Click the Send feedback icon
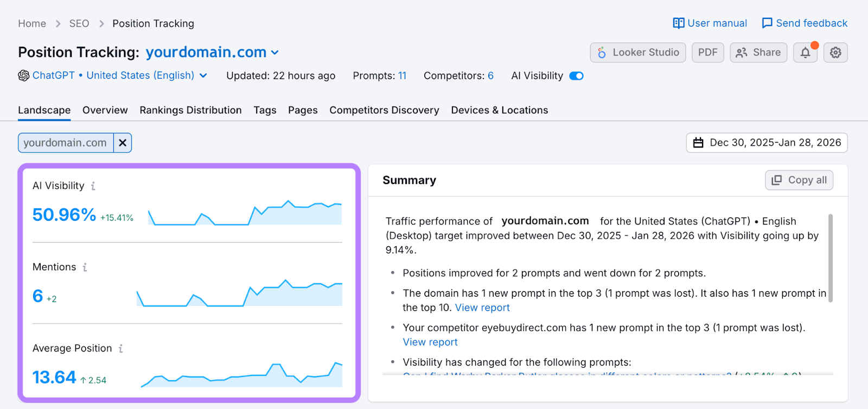Viewport: 868px width, 409px height. pos(767,23)
